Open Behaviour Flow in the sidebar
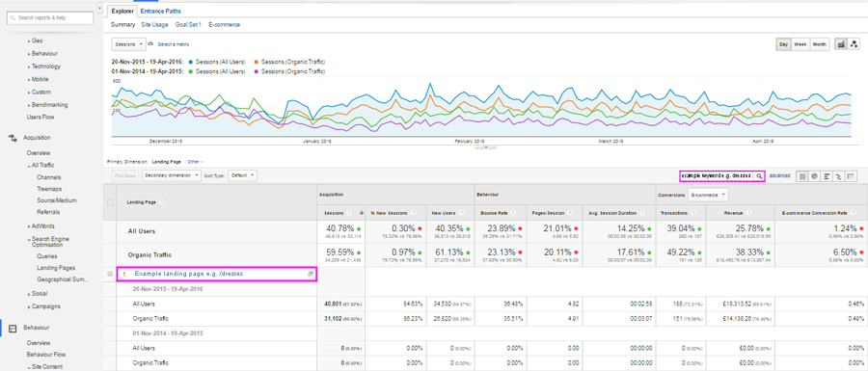Screen dimensions: 868x371 pyautogui.click(x=46, y=355)
